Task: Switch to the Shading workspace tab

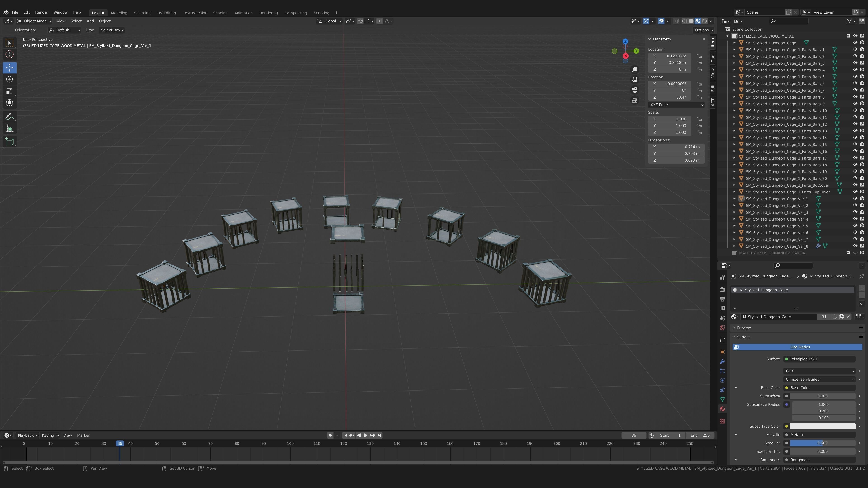Action: point(220,13)
